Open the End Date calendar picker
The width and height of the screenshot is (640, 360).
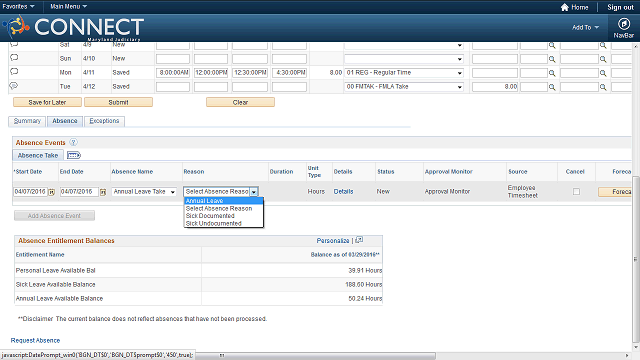click(103, 192)
